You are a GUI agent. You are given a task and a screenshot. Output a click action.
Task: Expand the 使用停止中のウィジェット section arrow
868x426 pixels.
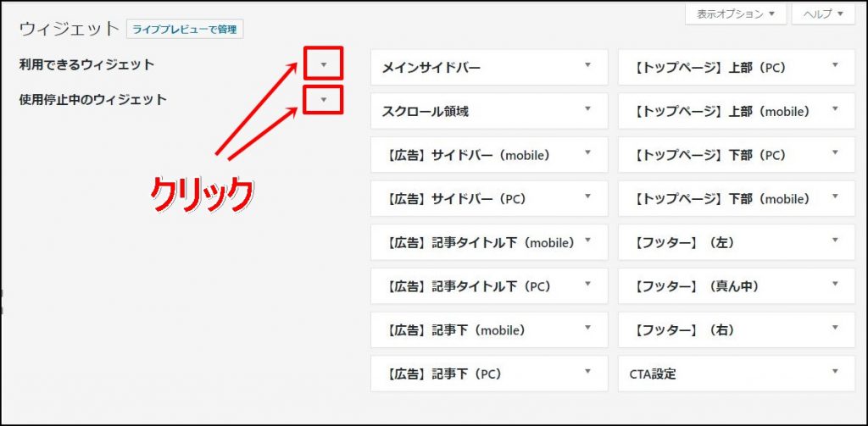point(324,100)
